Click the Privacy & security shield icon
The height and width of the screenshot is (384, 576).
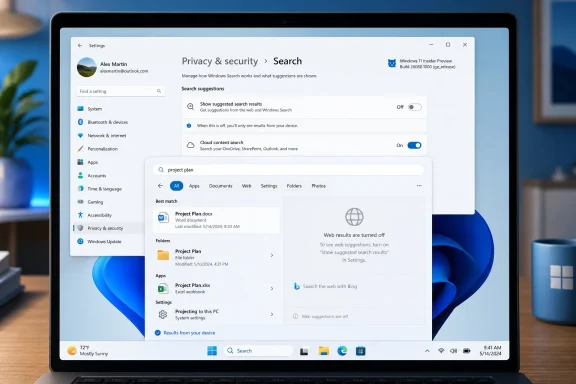tap(80, 228)
